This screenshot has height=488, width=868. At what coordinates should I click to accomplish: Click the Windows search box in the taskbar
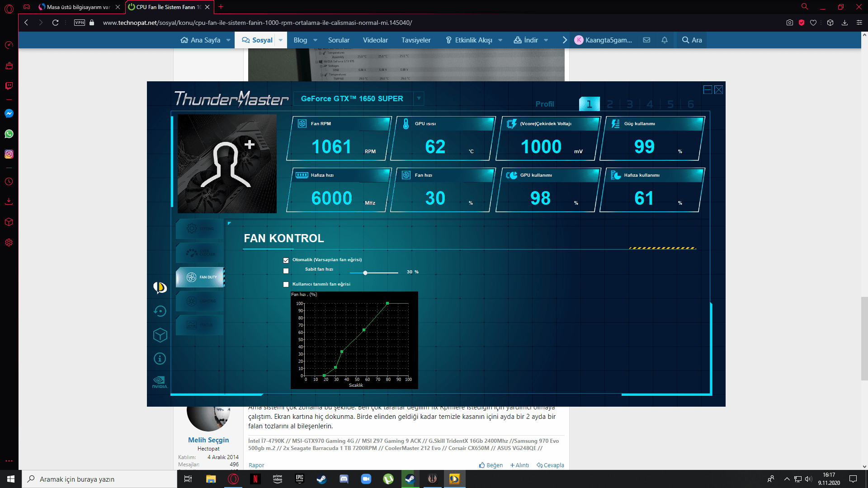99,479
